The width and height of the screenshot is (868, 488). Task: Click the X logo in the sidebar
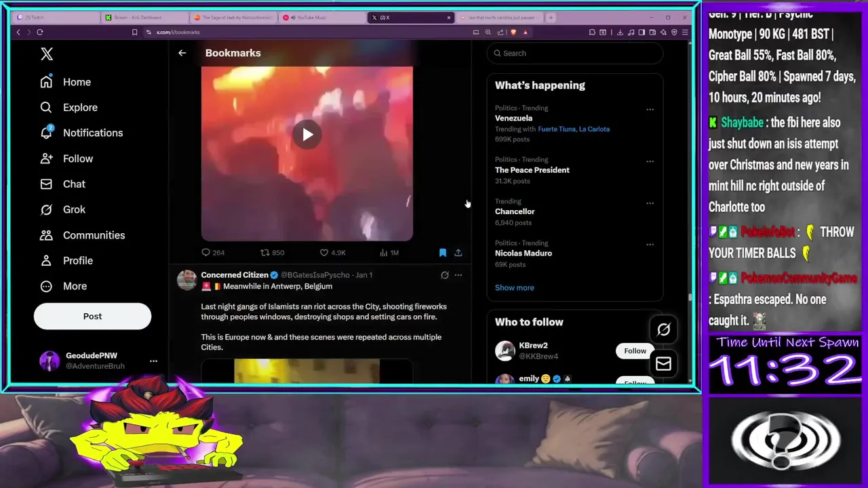point(46,54)
